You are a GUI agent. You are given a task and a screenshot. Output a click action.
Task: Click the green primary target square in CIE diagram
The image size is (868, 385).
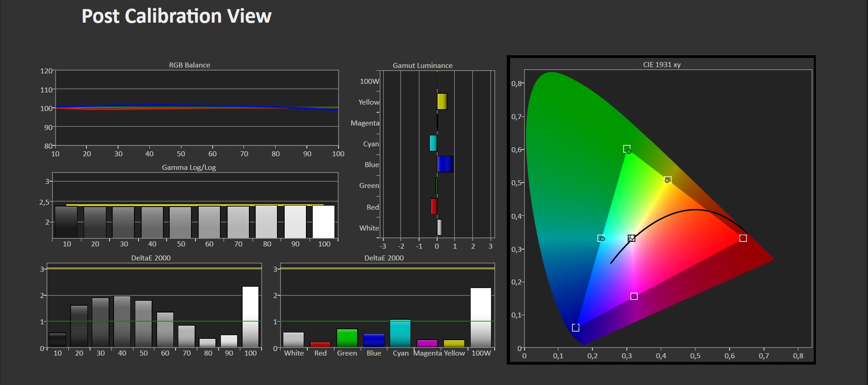[x=627, y=149]
